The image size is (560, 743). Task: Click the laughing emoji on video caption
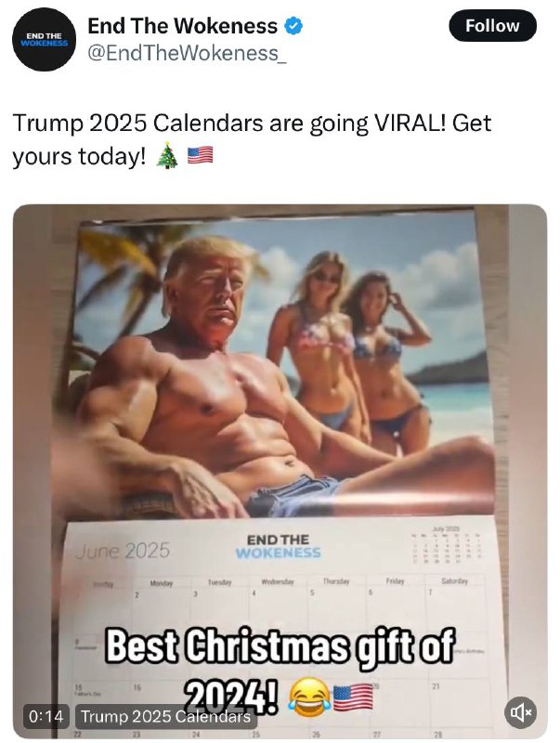[310, 696]
